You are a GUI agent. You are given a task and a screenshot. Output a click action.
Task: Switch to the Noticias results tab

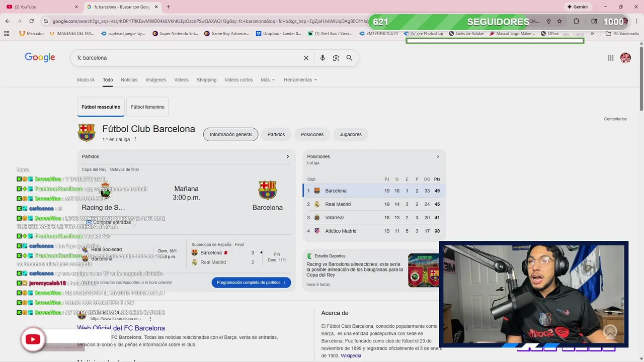coord(129,80)
